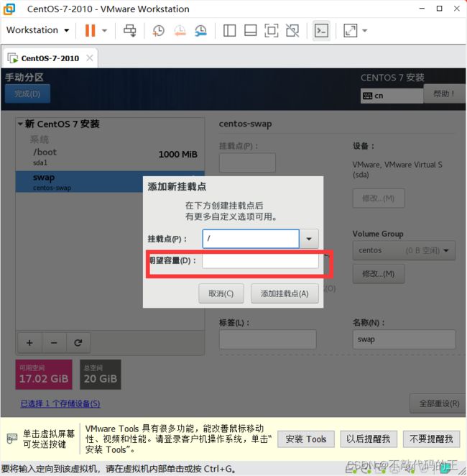Click the device 修改...(M) button

coord(379,198)
